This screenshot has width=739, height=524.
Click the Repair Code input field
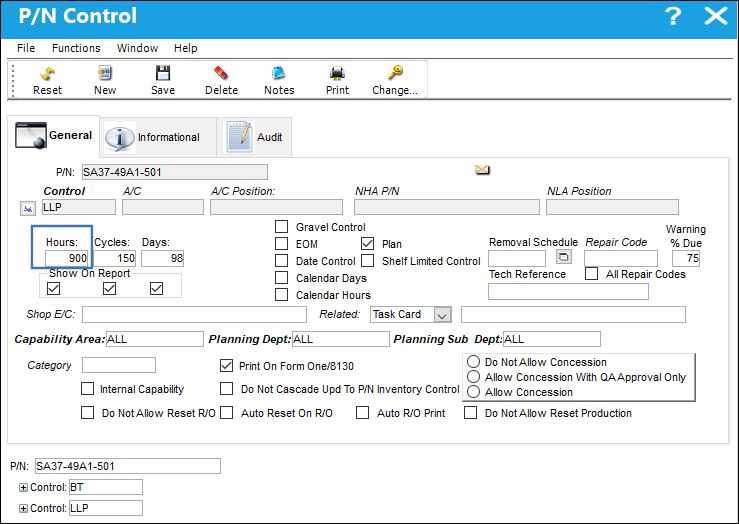[621, 258]
